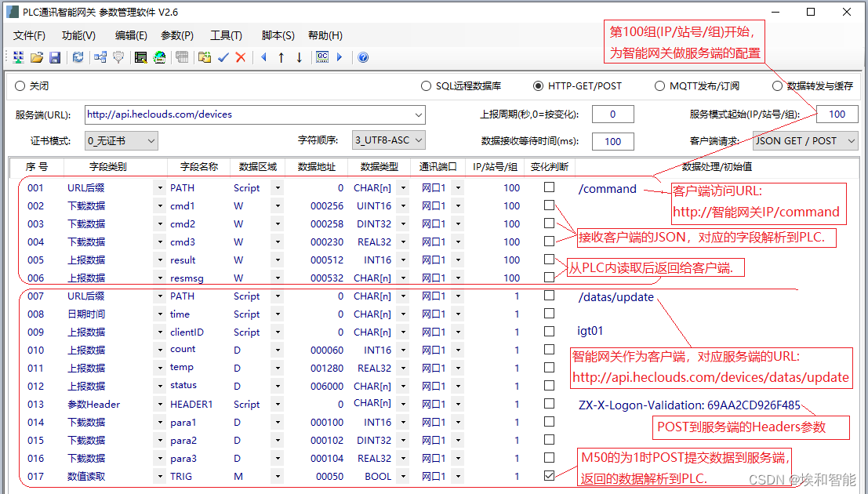Viewport: 868px width, 494px height.
Task: Click the red X delete icon
Action: pos(241,57)
